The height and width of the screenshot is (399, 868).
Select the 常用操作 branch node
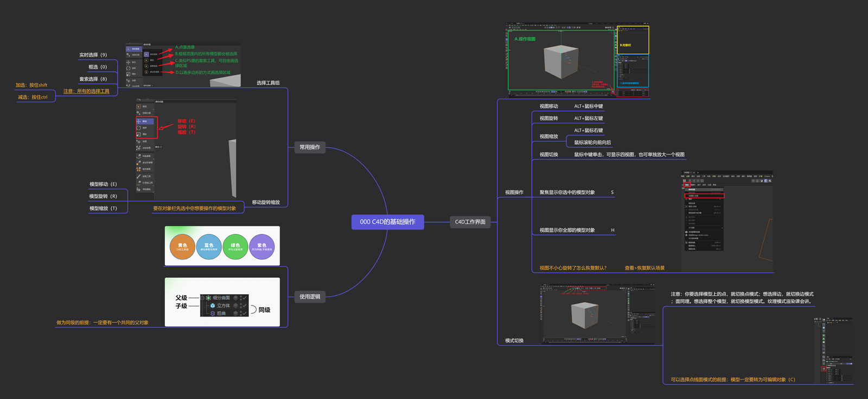(x=310, y=147)
